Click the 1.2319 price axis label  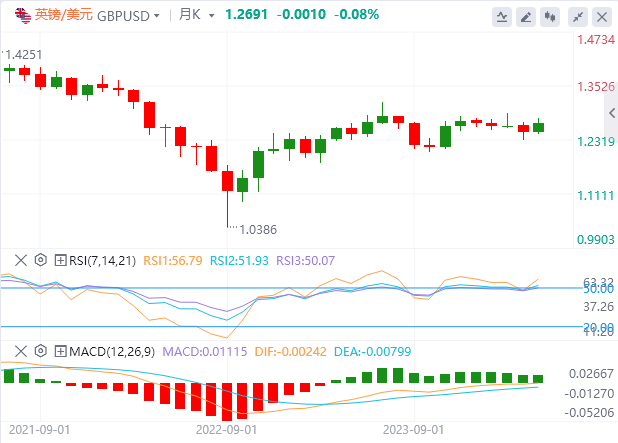(596, 141)
